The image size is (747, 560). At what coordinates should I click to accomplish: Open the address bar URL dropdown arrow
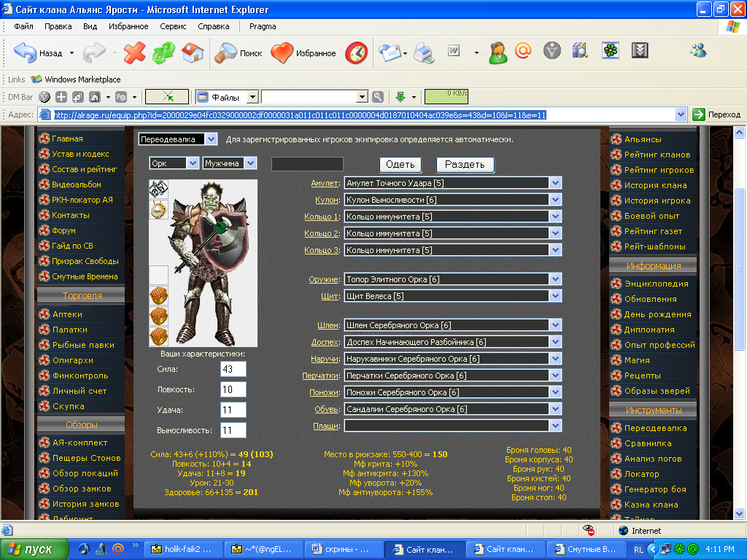click(681, 114)
